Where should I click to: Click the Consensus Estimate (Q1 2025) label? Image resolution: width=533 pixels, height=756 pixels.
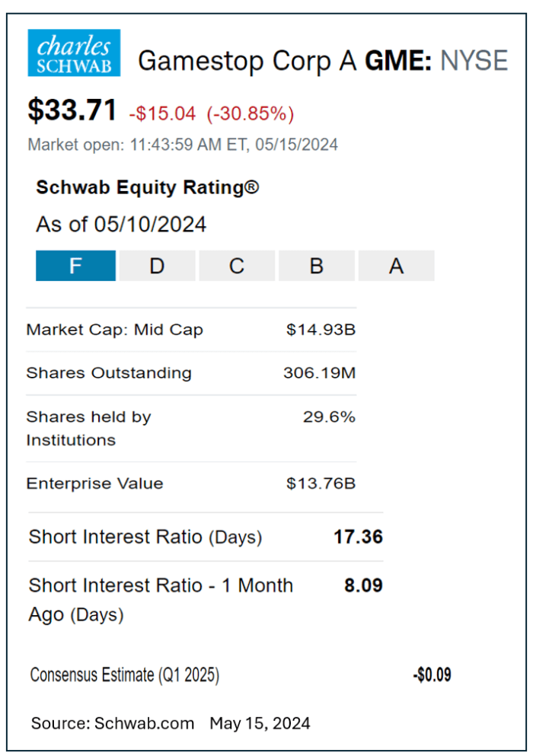click(x=124, y=675)
